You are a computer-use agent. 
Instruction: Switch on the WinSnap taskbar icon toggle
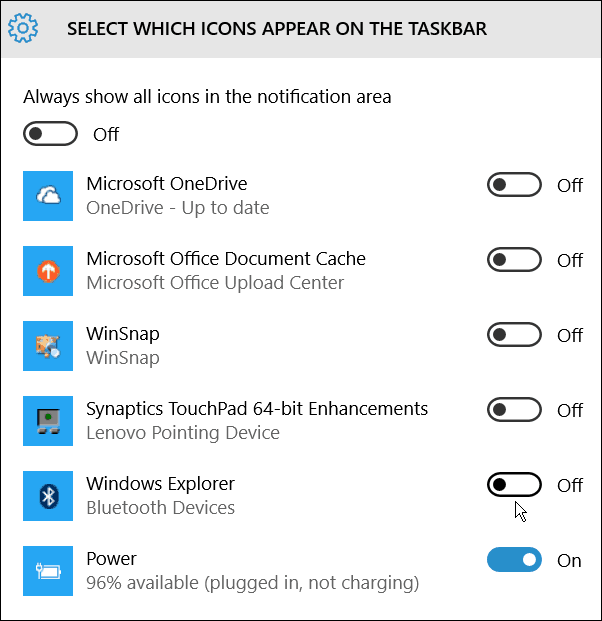pyautogui.click(x=514, y=335)
